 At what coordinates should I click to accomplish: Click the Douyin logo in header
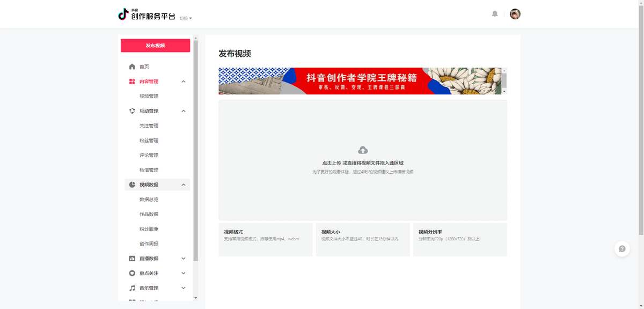(x=123, y=14)
